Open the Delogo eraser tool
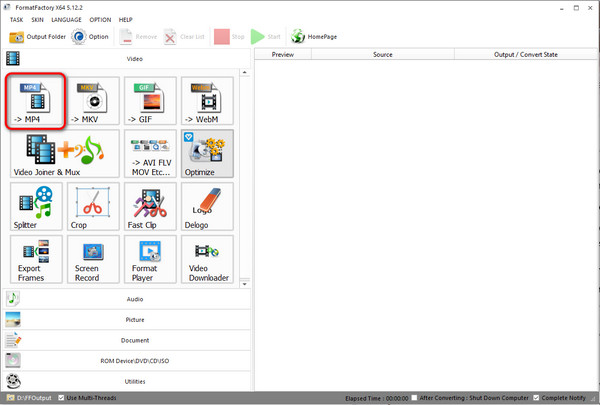Image resolution: width=600 pixels, height=405 pixels. pos(207,206)
